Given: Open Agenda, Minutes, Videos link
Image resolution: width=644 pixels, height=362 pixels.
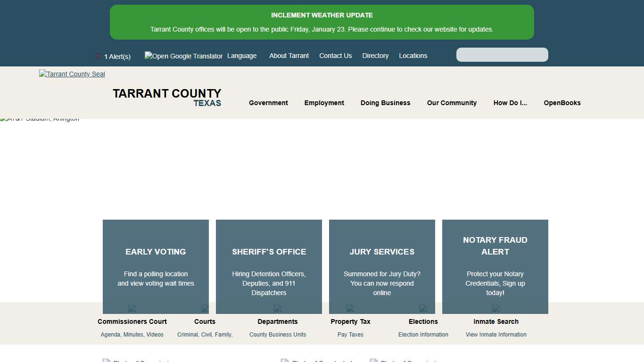Looking at the screenshot, I should pos(132,334).
